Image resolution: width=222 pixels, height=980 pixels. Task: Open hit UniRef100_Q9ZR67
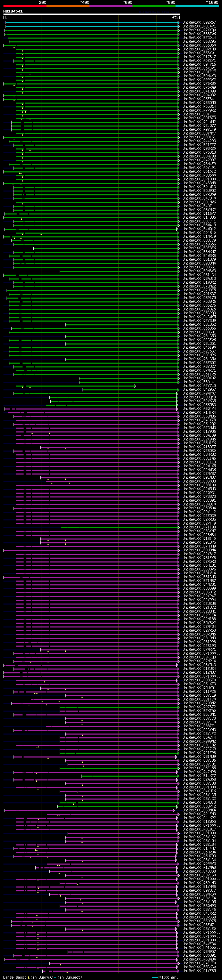click(x=199, y=23)
